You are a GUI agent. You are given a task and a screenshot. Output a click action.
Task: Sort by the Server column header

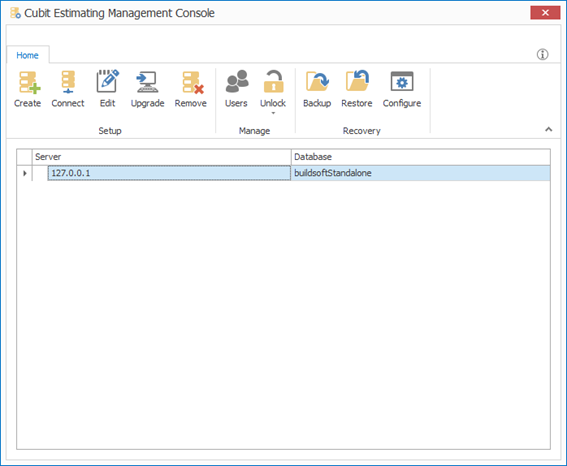point(162,157)
